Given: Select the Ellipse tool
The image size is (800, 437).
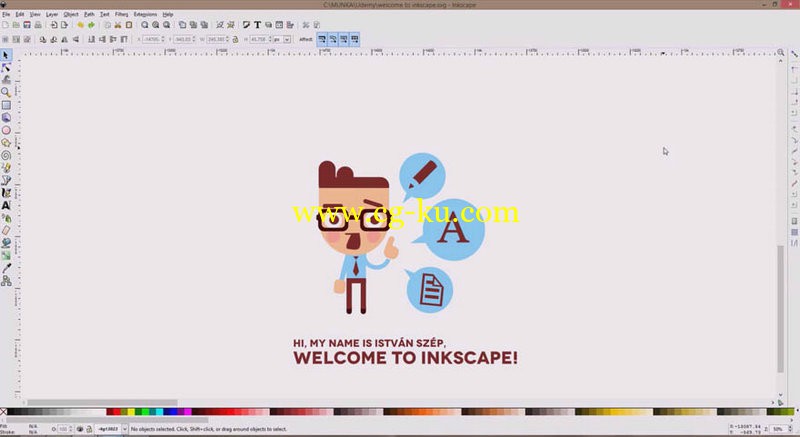Looking at the screenshot, I should [x=6, y=130].
